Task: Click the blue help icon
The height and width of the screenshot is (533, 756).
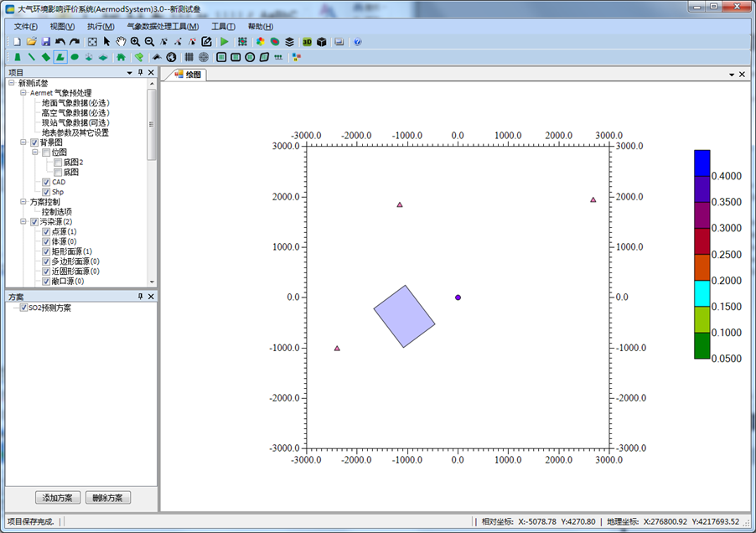Action: click(x=358, y=41)
